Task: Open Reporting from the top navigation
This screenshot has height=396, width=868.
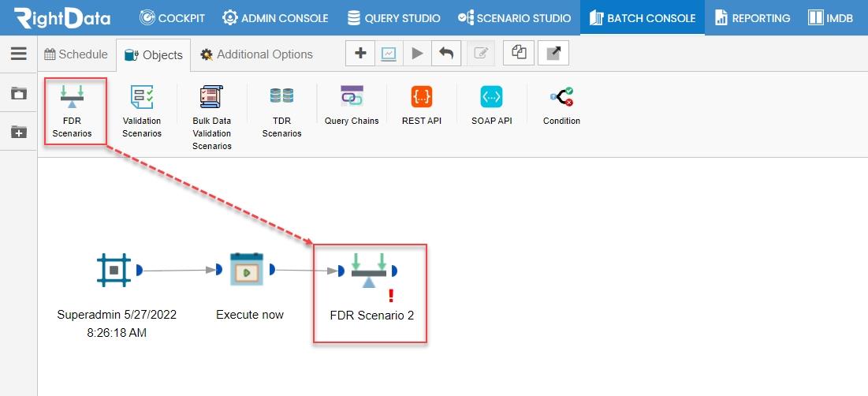Action: [753, 17]
